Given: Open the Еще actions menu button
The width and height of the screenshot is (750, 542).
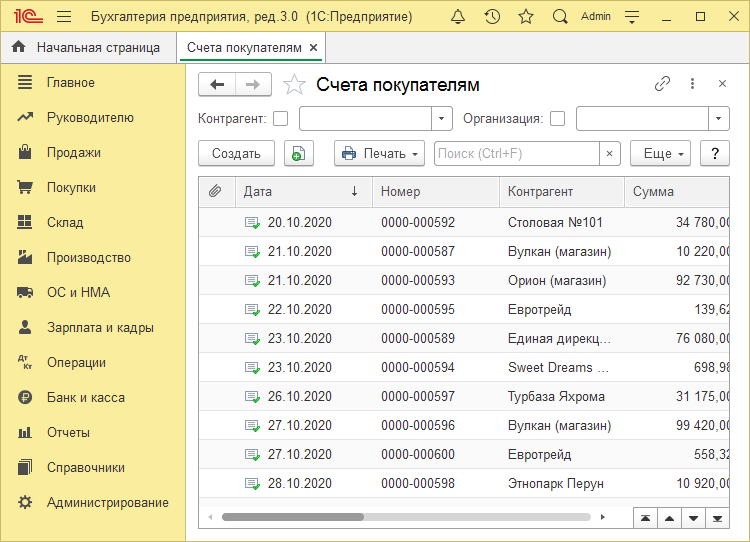Looking at the screenshot, I should coord(660,153).
